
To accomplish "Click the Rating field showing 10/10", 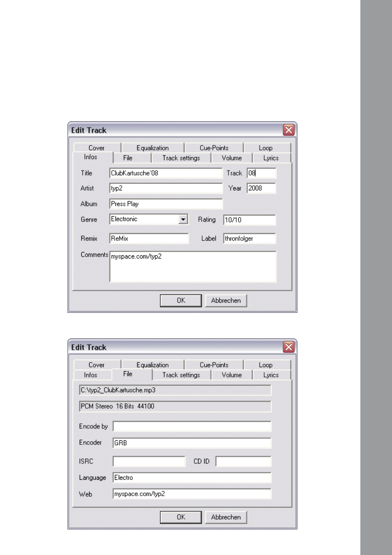I will click(x=249, y=220).
